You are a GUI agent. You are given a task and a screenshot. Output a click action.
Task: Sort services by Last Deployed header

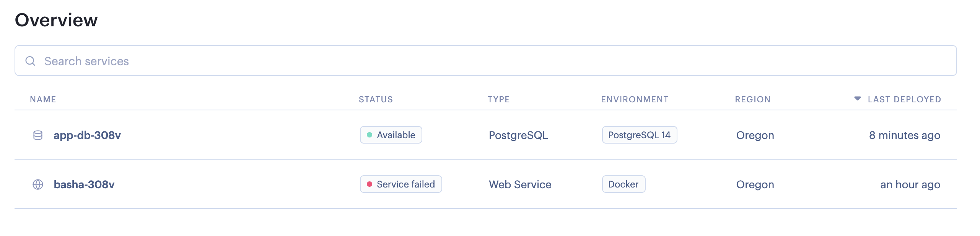[x=904, y=99]
